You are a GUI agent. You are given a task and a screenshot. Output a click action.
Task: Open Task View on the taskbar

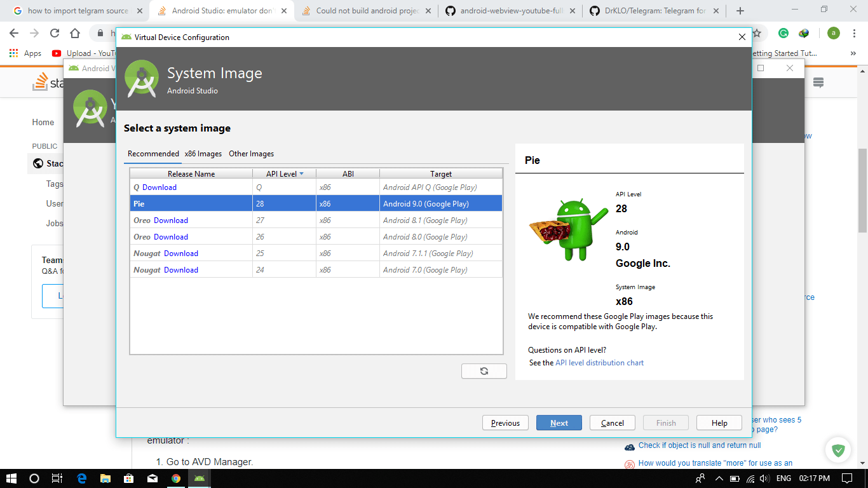pyautogui.click(x=57, y=478)
